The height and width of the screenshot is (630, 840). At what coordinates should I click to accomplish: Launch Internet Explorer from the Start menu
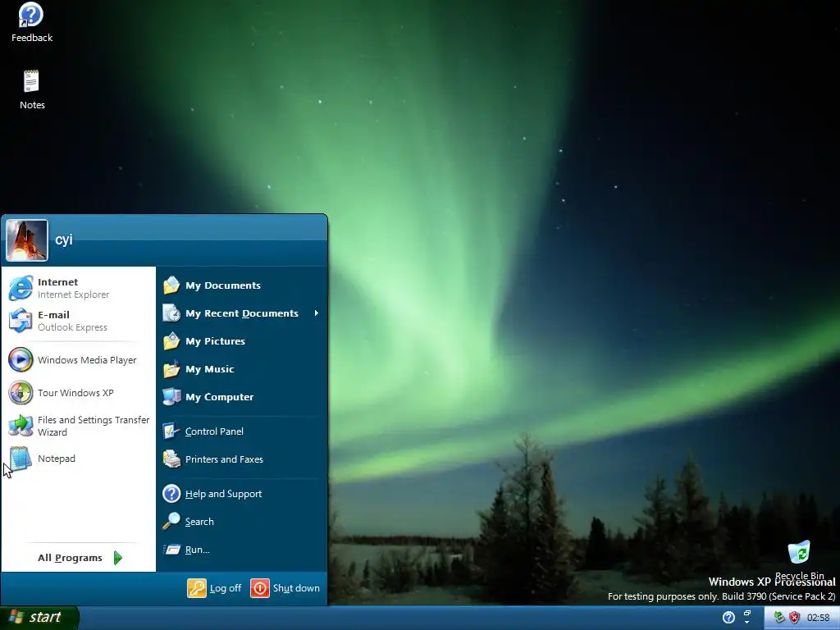78,288
